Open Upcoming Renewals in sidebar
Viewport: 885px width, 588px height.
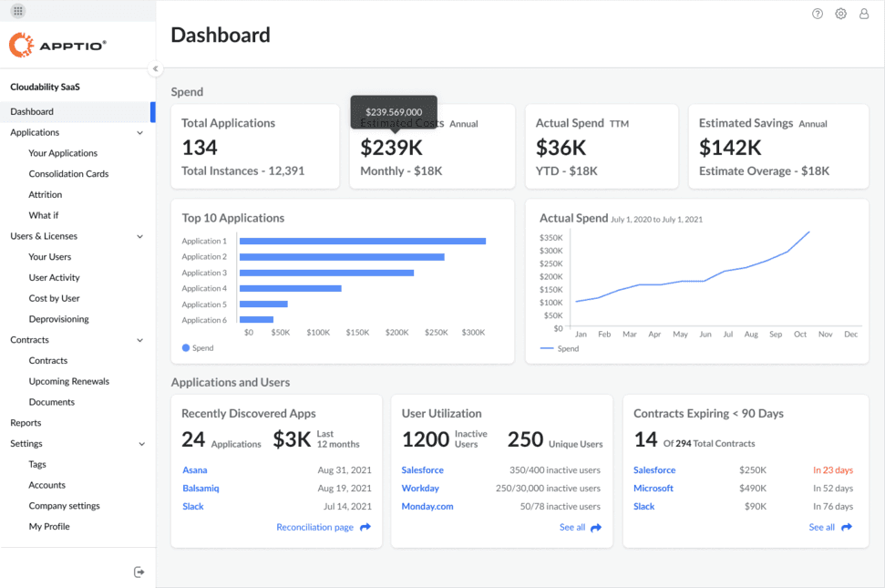pos(69,381)
